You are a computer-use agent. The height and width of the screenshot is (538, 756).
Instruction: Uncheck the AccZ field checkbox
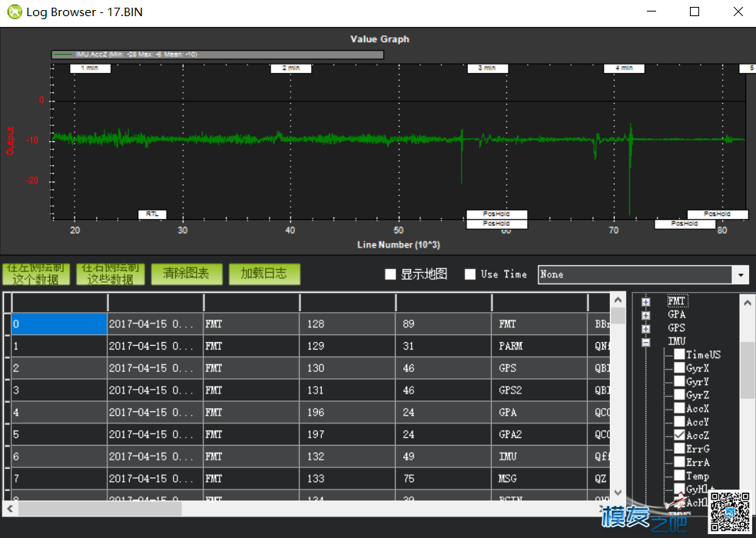[x=679, y=435]
